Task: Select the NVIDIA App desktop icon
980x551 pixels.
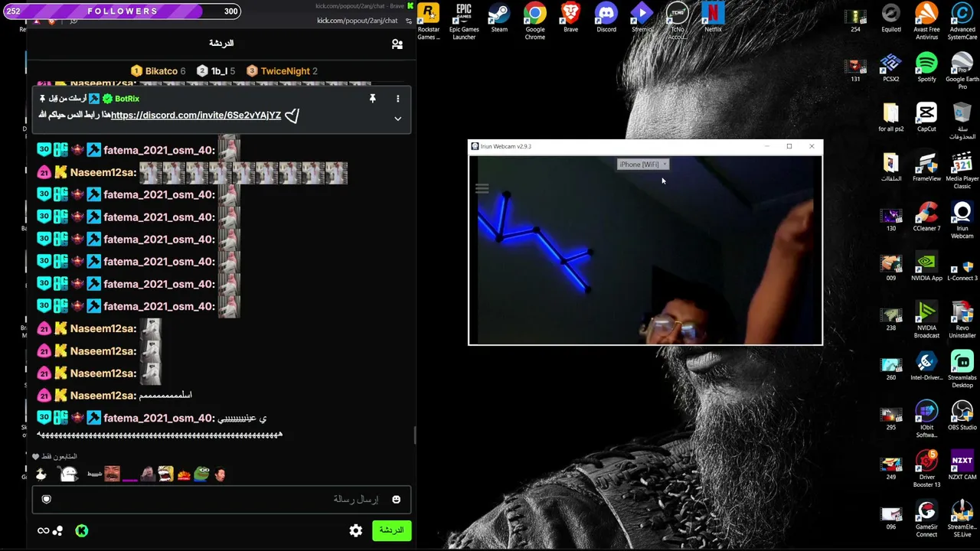Action: point(926,267)
